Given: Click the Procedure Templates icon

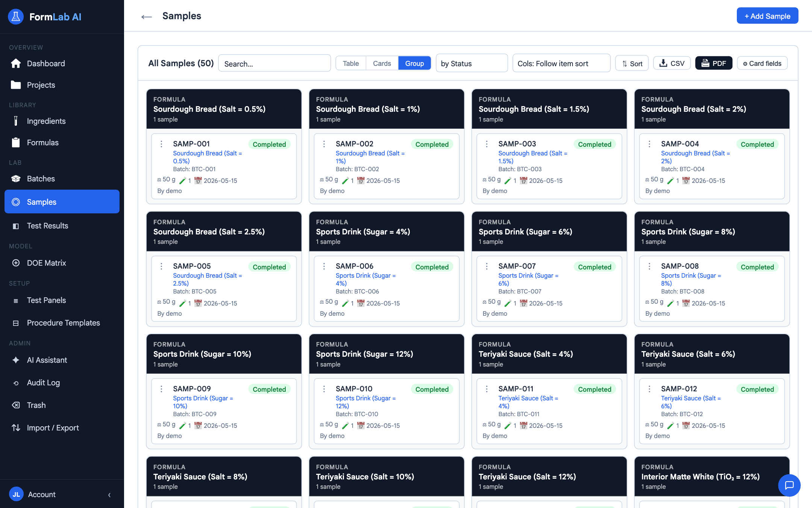Looking at the screenshot, I should point(16,323).
